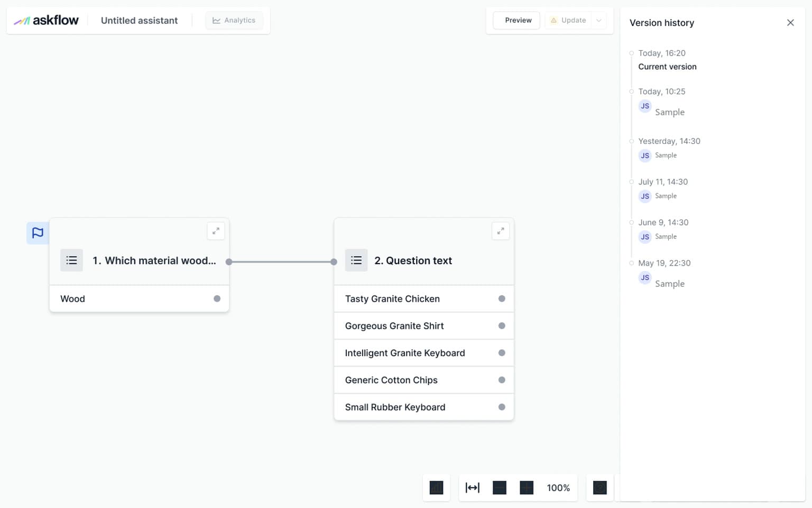Screen dimensions: 812x508
Task: Click the connector dot for Tasty Granite Chicken
Action: pyautogui.click(x=502, y=298)
